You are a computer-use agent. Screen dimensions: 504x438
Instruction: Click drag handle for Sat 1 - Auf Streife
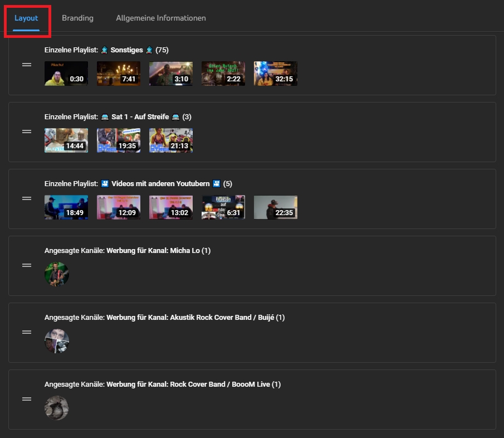pyautogui.click(x=27, y=132)
